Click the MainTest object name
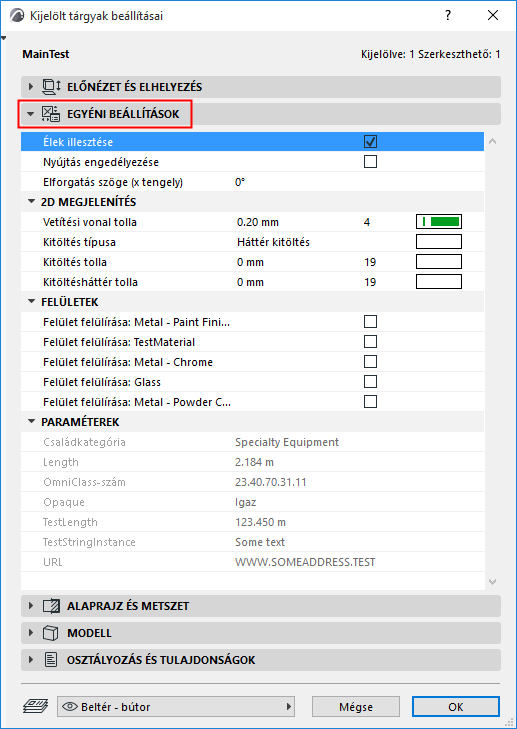This screenshot has height=729, width=517. [46, 54]
